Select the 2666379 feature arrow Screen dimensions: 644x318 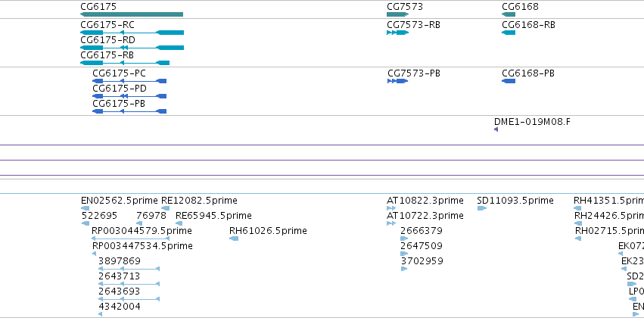404,238
